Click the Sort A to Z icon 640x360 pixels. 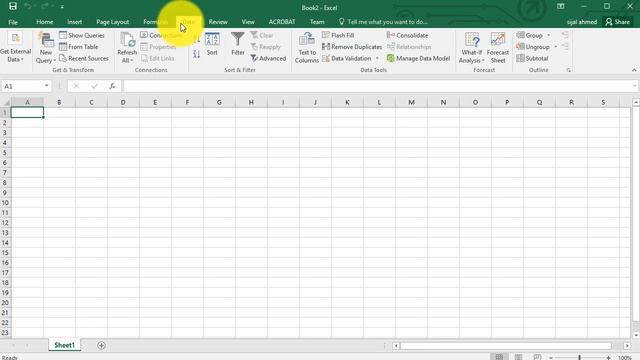pos(196,39)
